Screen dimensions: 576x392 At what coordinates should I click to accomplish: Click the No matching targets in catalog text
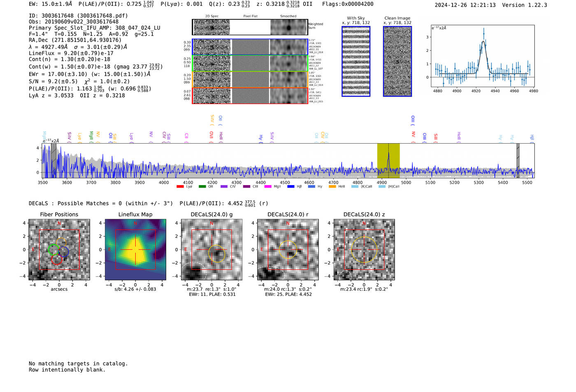point(78,364)
